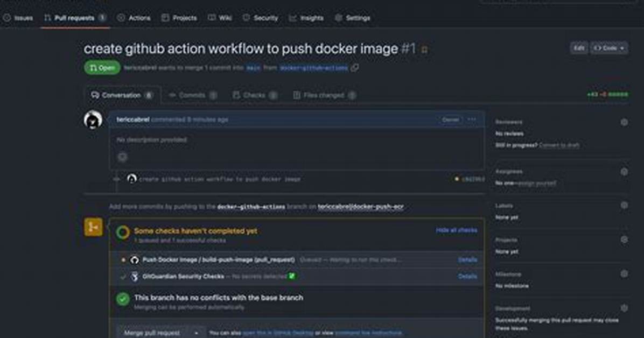This screenshot has width=644, height=338.
Task: Open hericcabrel profile link in comment header
Action: pyautogui.click(x=132, y=119)
